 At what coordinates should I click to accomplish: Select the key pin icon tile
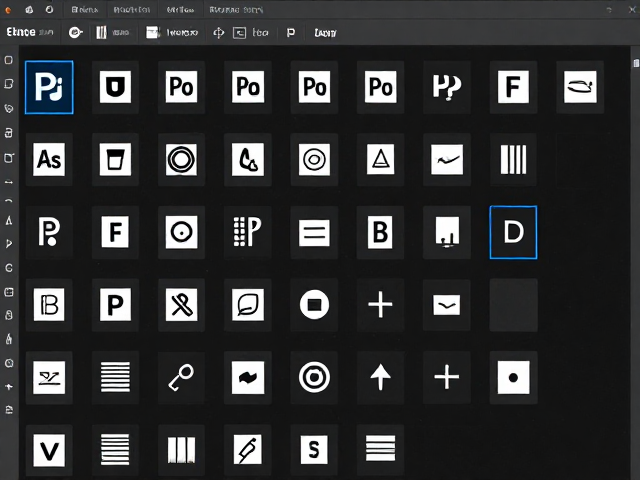pos(182,378)
